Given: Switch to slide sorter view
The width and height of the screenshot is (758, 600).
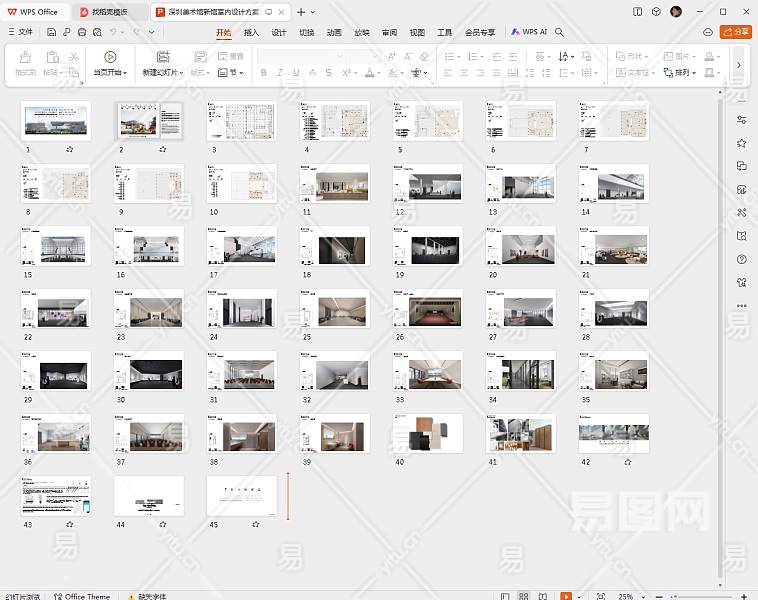Looking at the screenshot, I should 523,596.
